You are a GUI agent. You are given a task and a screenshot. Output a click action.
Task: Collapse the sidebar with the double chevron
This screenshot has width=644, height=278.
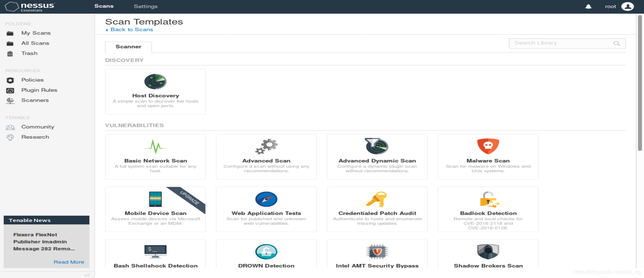87,275
